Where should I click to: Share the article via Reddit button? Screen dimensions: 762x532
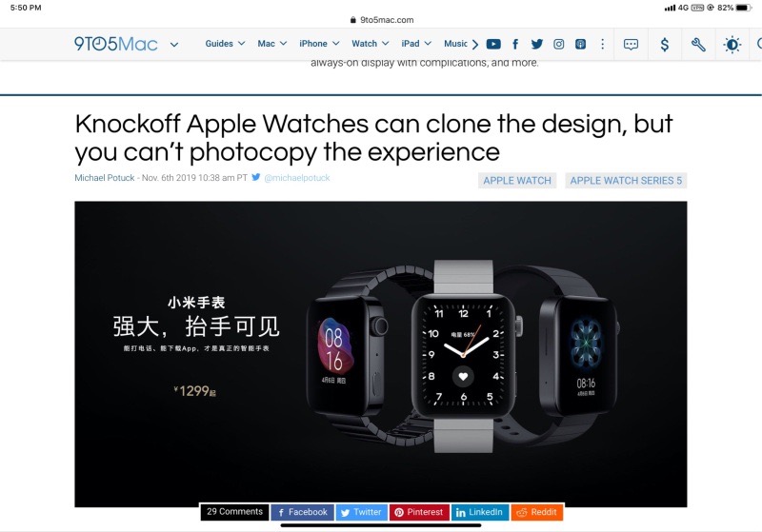tap(537, 512)
